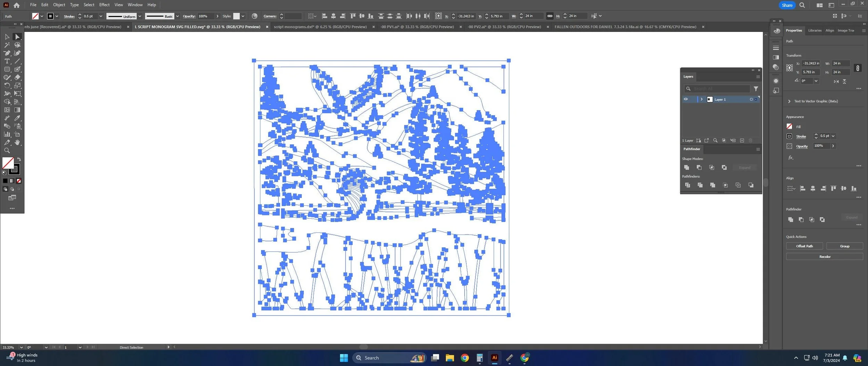The width and height of the screenshot is (868, 366).
Task: Select the Selection tool arrow
Action: [x=7, y=37]
